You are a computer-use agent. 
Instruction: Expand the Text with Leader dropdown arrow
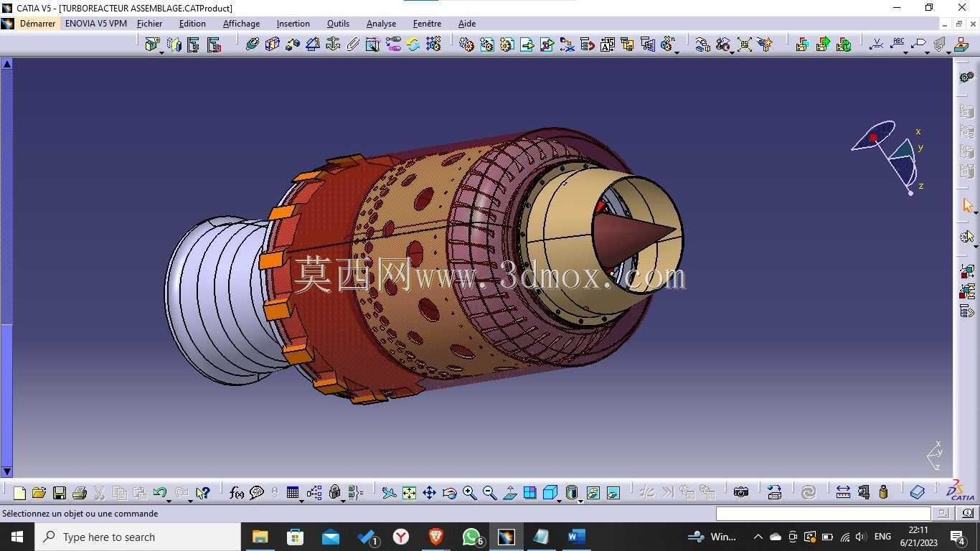click(905, 52)
